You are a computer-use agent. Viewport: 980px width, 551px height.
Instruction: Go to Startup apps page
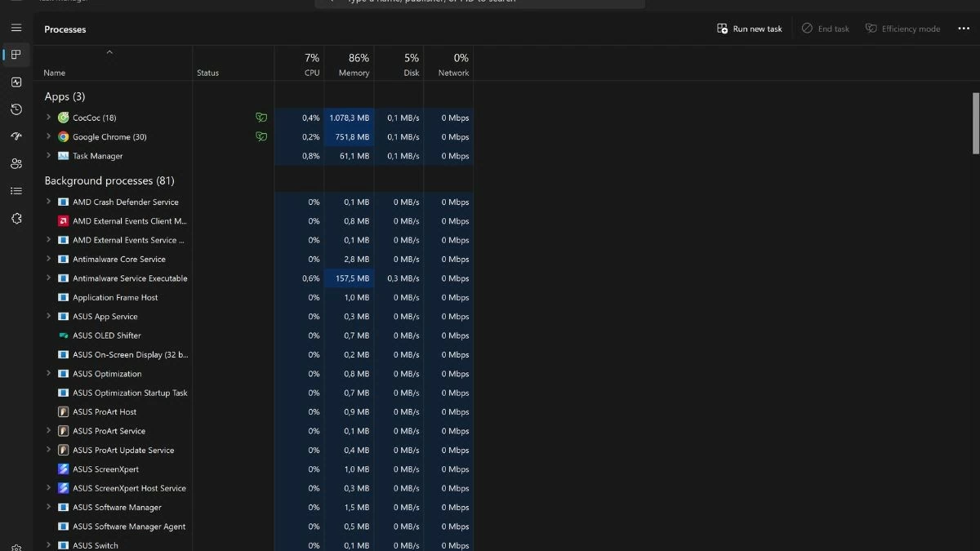(x=16, y=136)
